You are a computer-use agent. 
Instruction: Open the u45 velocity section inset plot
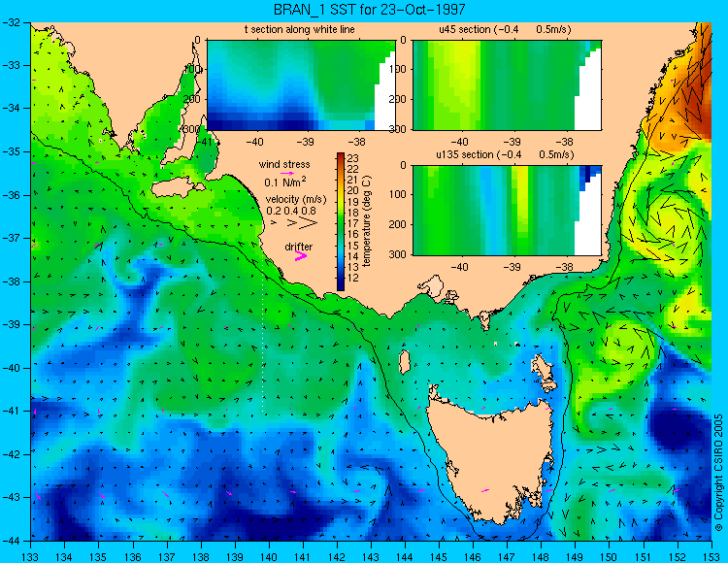point(507,85)
